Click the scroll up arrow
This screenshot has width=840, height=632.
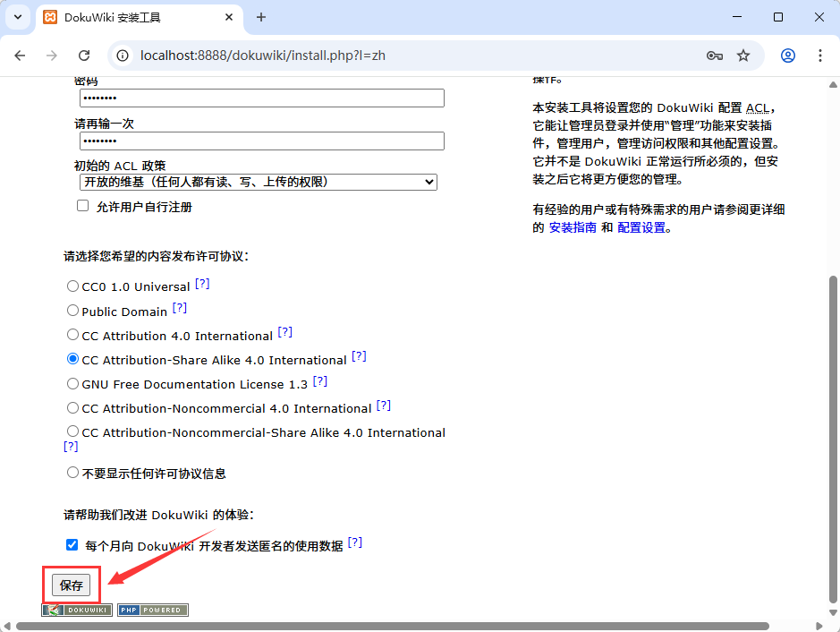[833, 85]
